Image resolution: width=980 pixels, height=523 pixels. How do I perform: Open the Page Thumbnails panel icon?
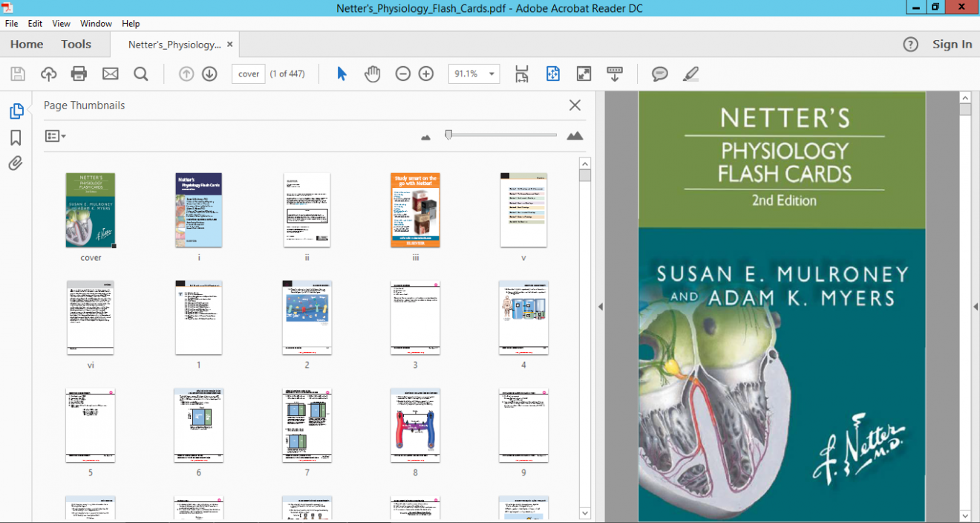click(16, 110)
